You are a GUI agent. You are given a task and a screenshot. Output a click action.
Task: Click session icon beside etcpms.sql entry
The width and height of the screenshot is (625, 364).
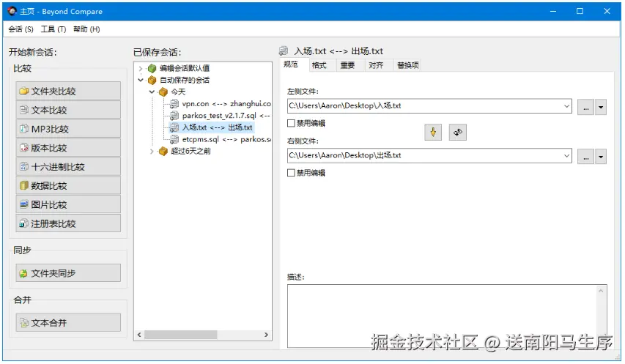point(174,139)
